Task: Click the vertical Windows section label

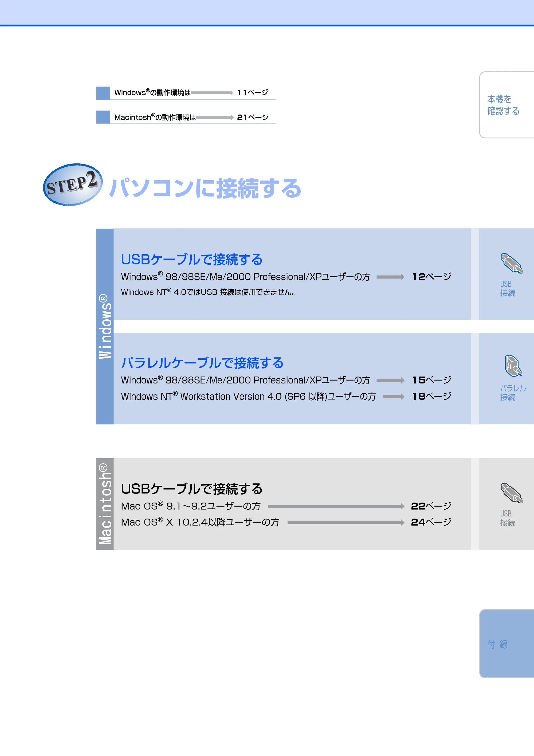Action: point(105,326)
